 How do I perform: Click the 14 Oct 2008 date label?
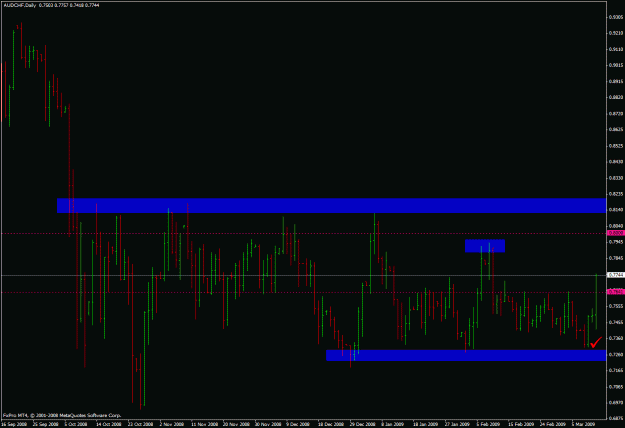pyautogui.click(x=108, y=424)
